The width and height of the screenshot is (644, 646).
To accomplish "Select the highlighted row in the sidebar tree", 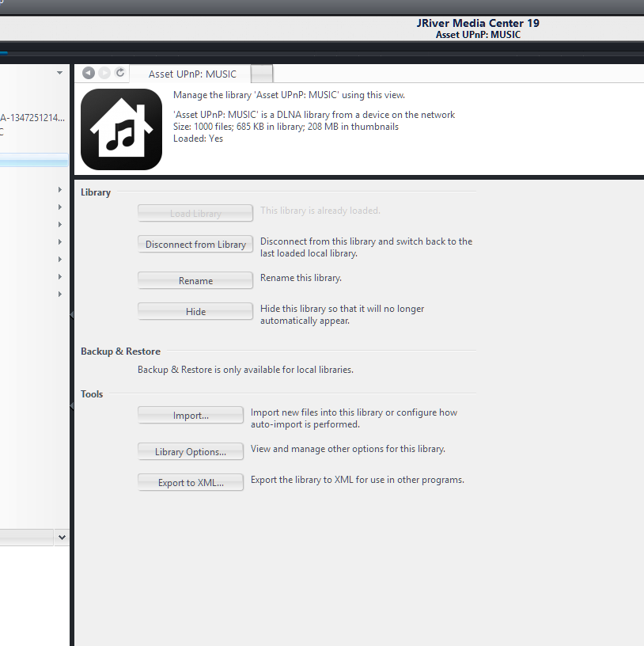I will point(33,161).
